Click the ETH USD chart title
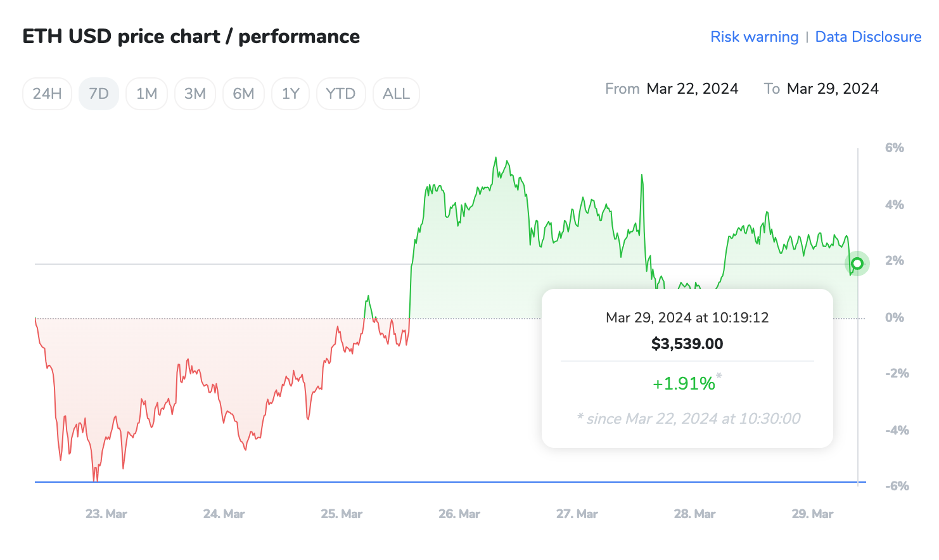Viewport: 939px width, 560px height. point(191,36)
